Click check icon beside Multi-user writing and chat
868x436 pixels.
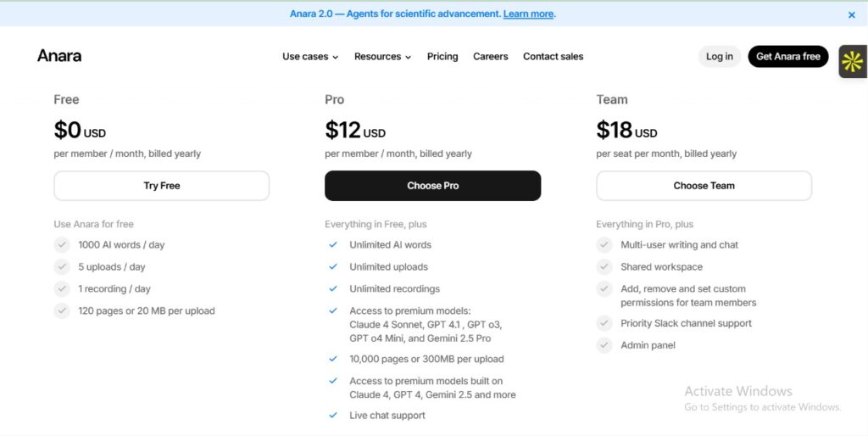click(x=604, y=244)
